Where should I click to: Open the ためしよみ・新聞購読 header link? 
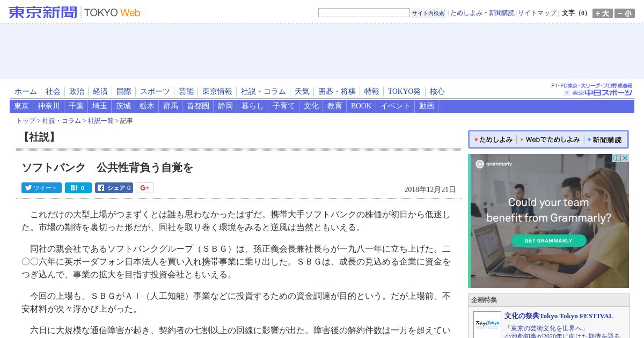(482, 13)
